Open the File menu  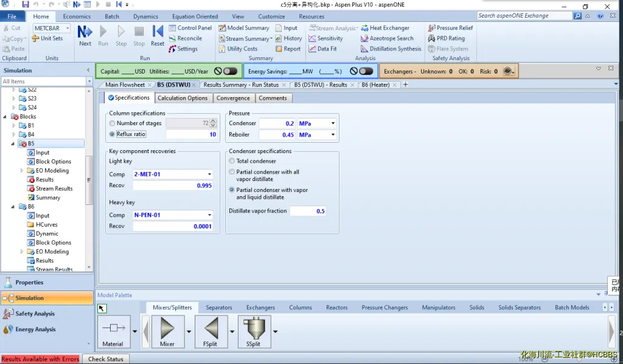12,16
